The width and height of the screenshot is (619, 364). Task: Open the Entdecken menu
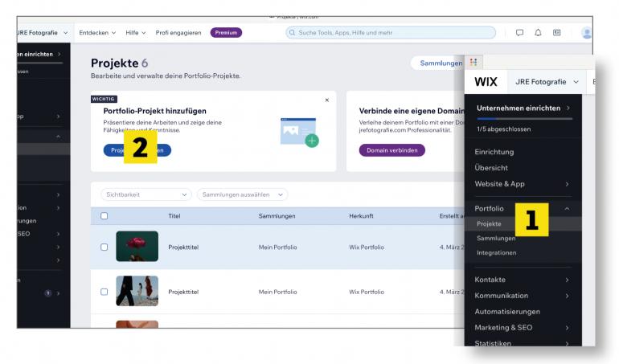click(x=97, y=33)
